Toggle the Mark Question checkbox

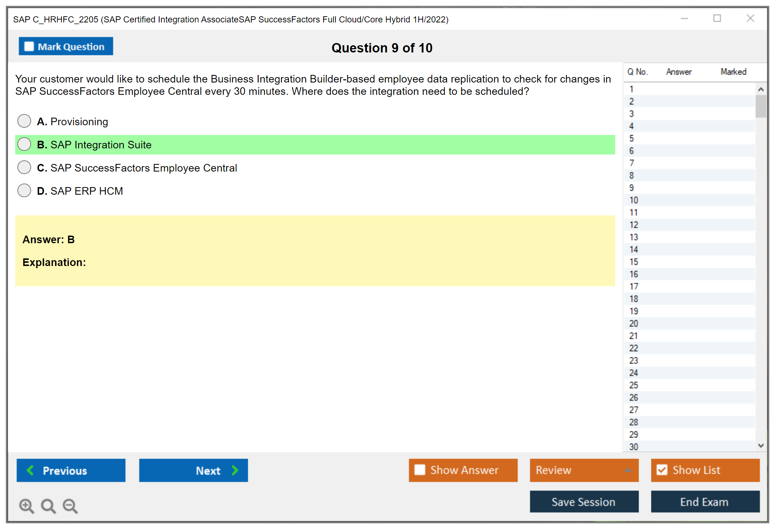[29, 47]
